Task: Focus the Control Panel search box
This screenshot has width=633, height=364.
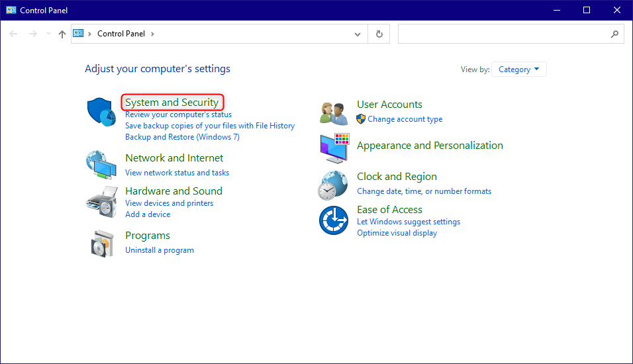Action: coord(511,34)
